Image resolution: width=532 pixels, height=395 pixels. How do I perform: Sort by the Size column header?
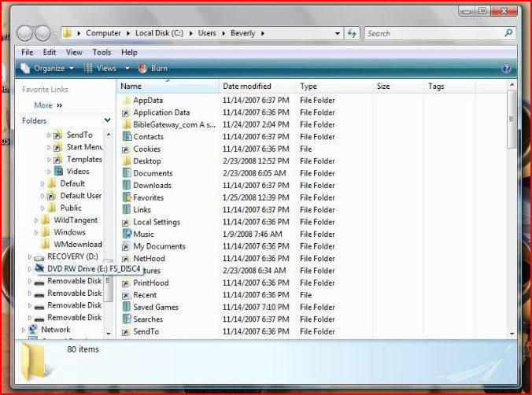[399, 87]
